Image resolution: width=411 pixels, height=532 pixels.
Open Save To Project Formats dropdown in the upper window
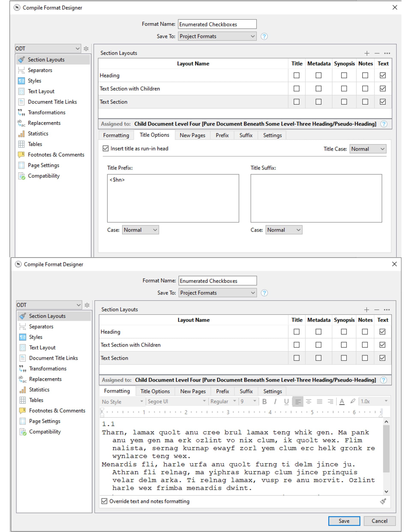click(x=217, y=36)
